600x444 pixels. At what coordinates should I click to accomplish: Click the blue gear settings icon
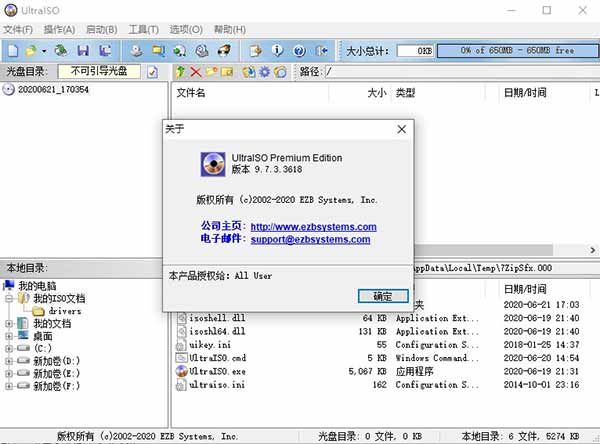coord(265,72)
